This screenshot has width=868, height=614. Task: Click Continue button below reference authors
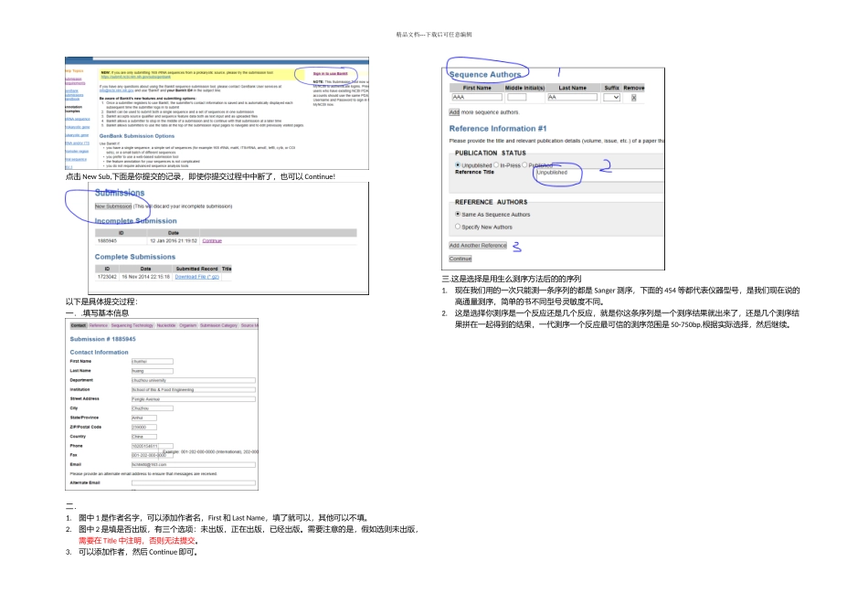[x=460, y=259]
